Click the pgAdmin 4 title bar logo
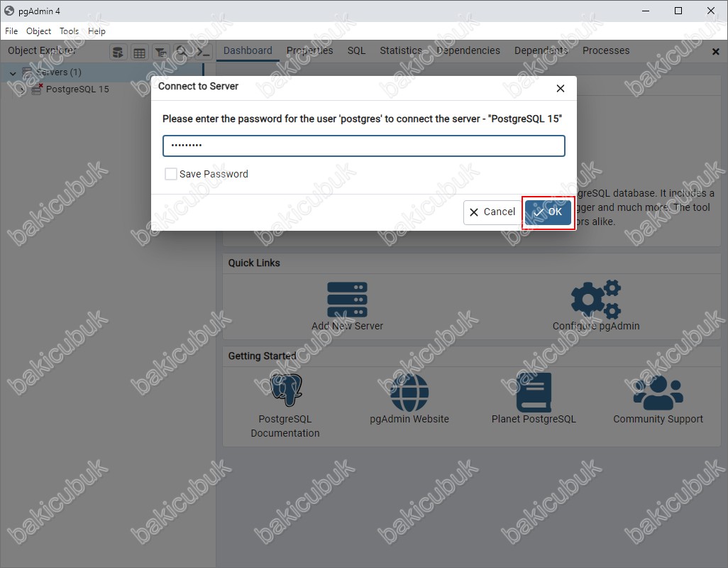 point(9,11)
